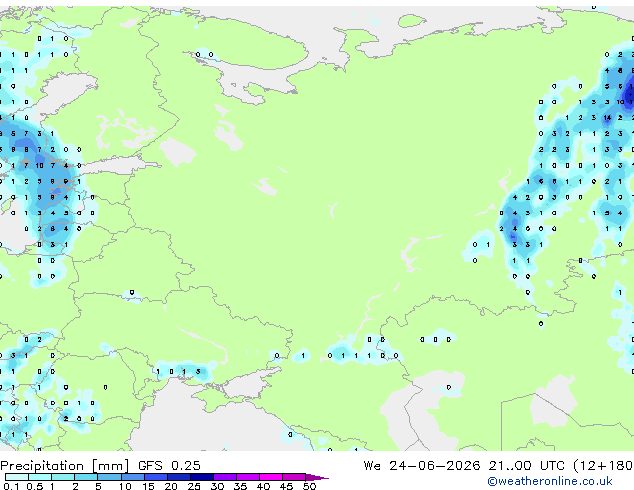Click the 'GFS 0.25' model label

pos(169,466)
